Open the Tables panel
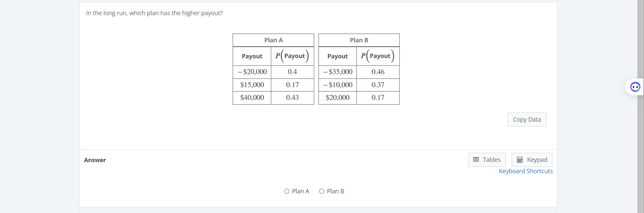This screenshot has height=213, width=644. (487, 159)
